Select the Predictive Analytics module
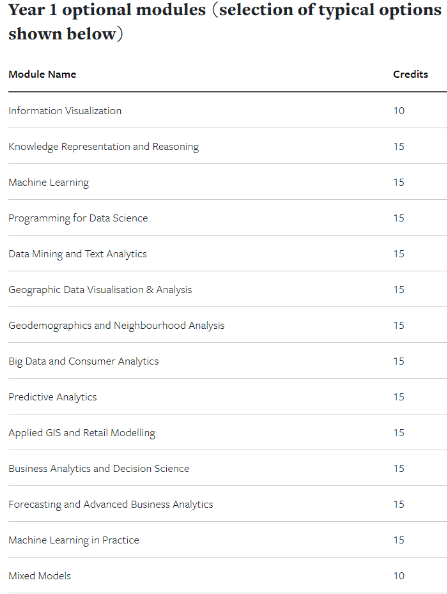447x594 pixels. point(53,397)
